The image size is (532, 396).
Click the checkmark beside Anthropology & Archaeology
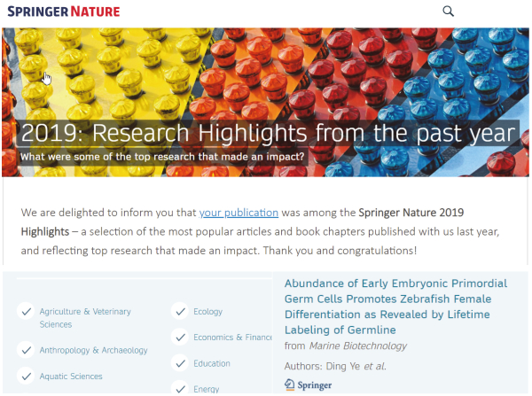tap(24, 350)
